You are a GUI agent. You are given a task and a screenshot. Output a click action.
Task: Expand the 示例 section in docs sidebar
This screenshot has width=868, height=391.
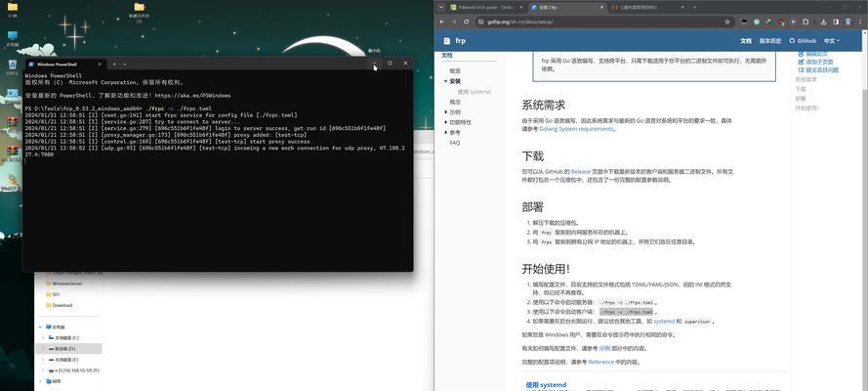[x=445, y=111]
